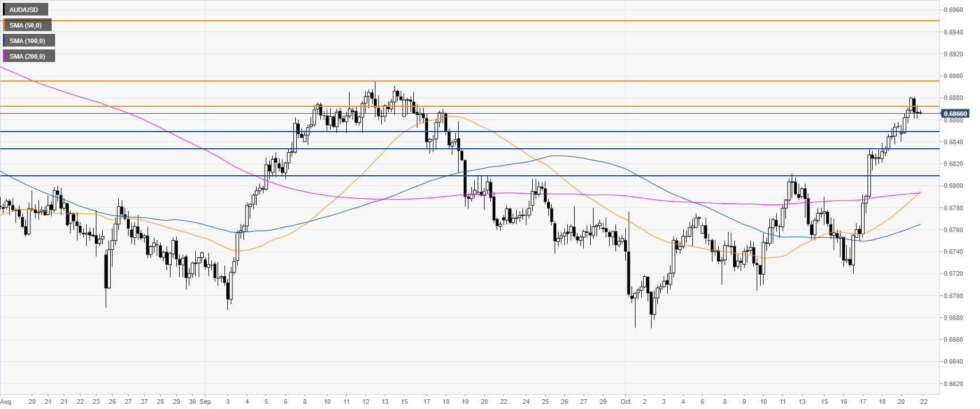Screen dimensions: 980x409
Task: Click the 0.6740 price axis value
Action: click(x=955, y=252)
